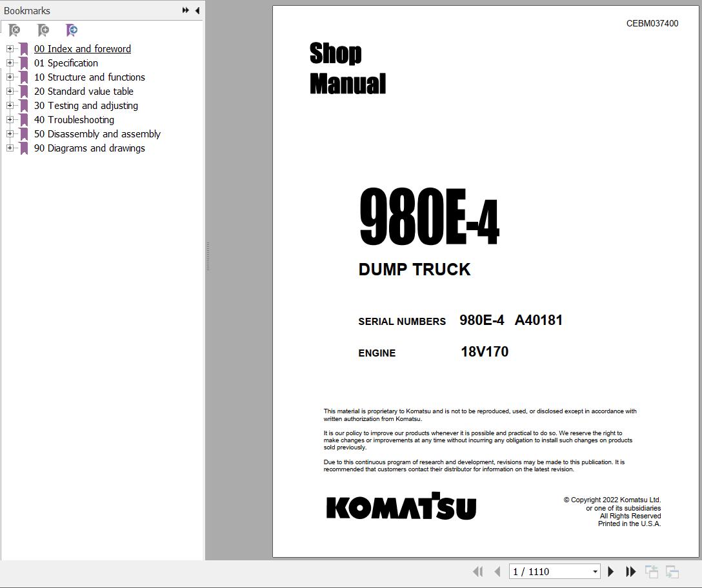702x588 pixels.
Task: Click the Shop Manual heading
Action: click(x=347, y=68)
